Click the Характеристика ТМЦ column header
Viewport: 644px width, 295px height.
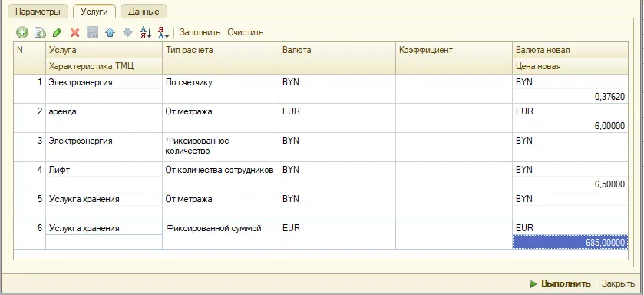click(x=104, y=66)
